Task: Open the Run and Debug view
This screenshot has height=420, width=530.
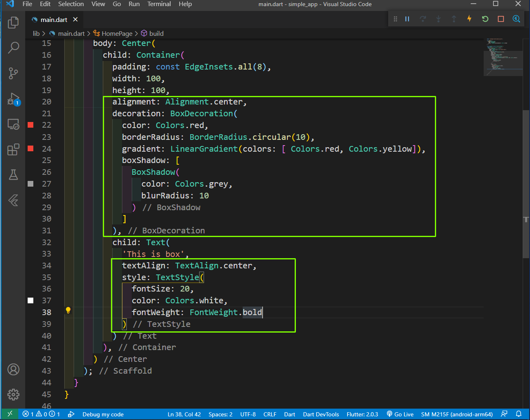Action: pyautogui.click(x=13, y=99)
